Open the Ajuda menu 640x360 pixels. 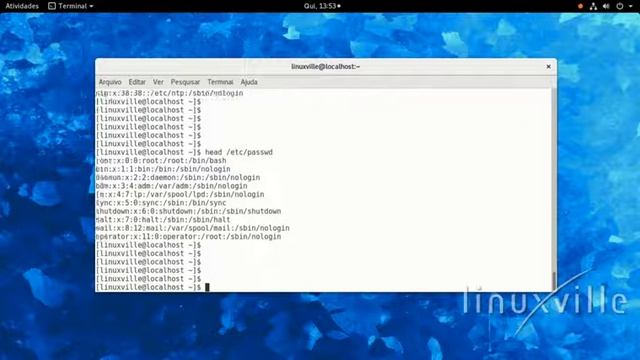tap(249, 82)
